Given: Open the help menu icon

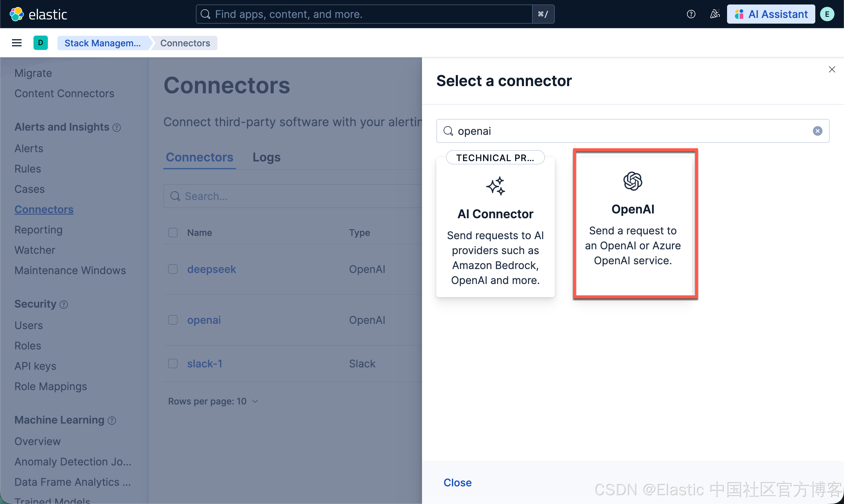Looking at the screenshot, I should click(x=691, y=14).
